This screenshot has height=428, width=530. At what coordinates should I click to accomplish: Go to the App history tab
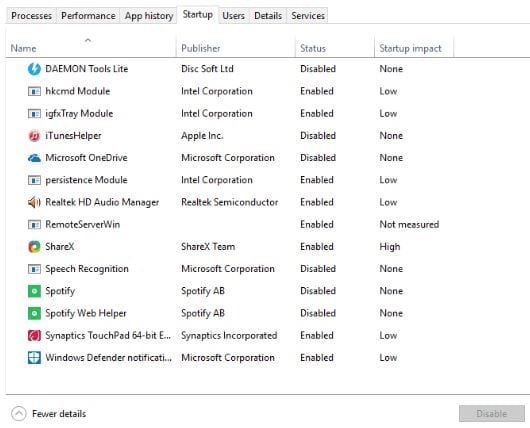pos(149,16)
